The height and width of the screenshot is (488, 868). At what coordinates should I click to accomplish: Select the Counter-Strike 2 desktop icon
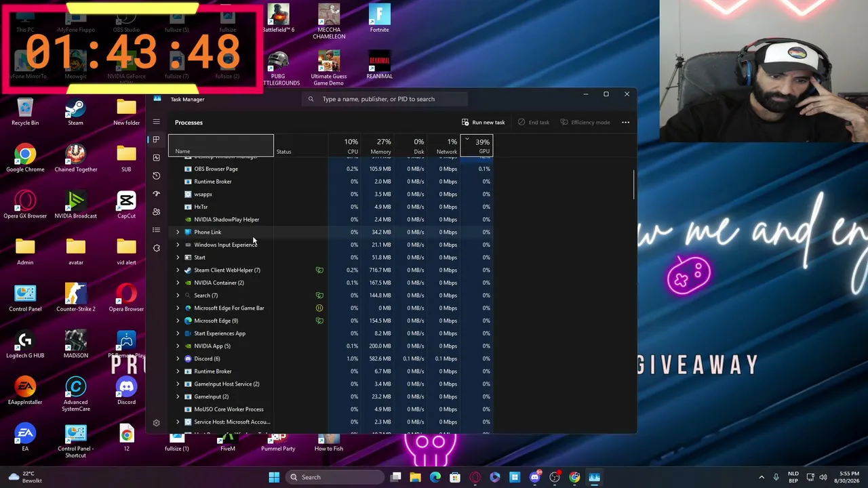coord(75,298)
